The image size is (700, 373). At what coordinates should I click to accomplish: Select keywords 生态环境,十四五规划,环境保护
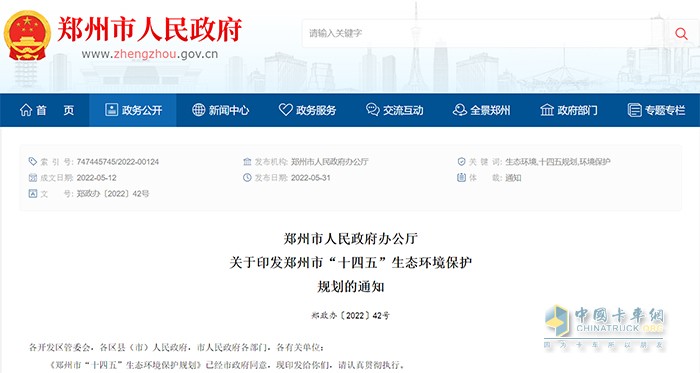(558, 162)
